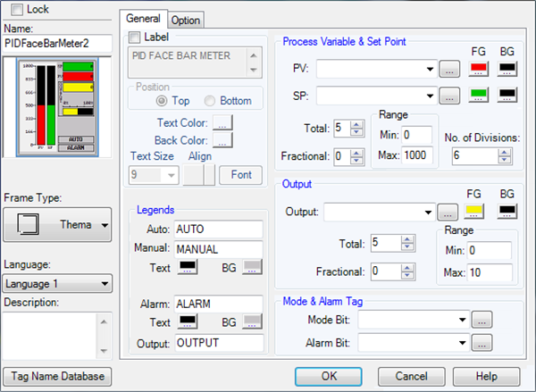Open the Tag Name Database
This screenshot has height=392, width=536.
point(57,376)
